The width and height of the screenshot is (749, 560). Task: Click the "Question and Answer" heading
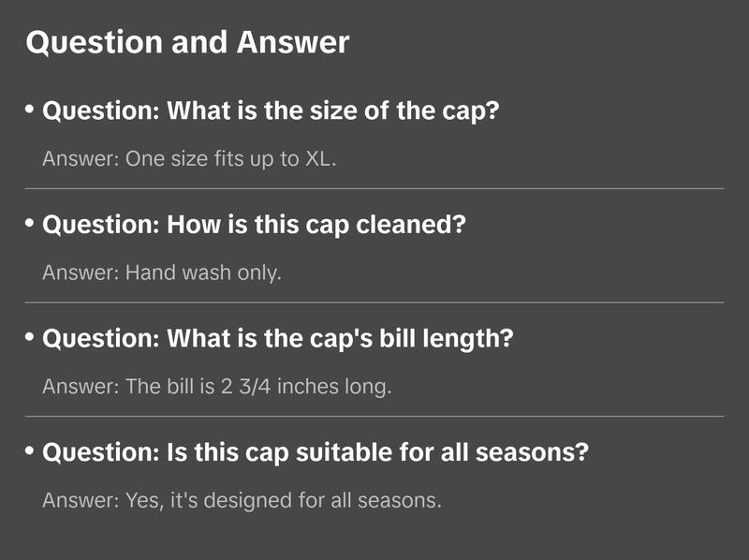point(187,42)
